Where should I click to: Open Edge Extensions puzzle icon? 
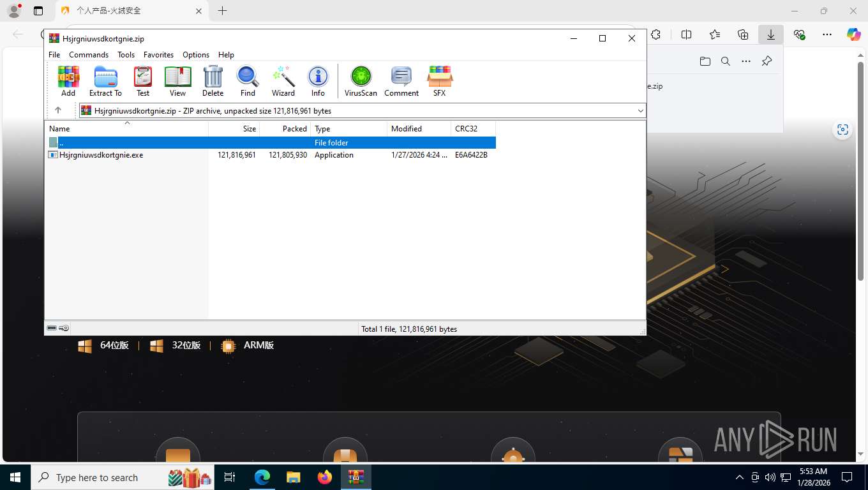point(655,34)
